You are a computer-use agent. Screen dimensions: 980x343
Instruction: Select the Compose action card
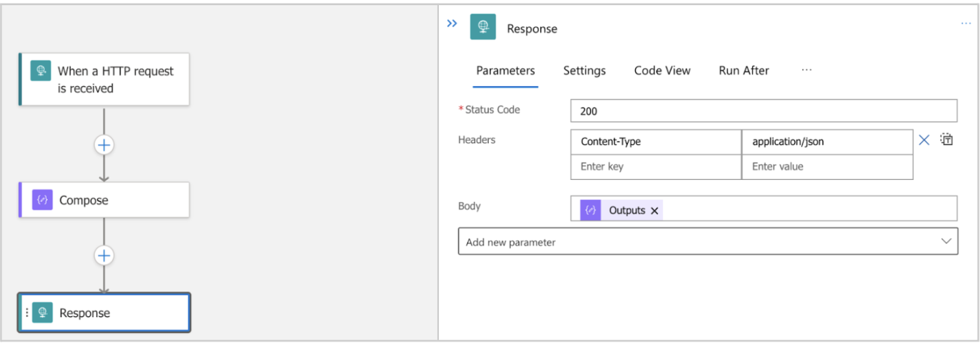click(x=110, y=200)
